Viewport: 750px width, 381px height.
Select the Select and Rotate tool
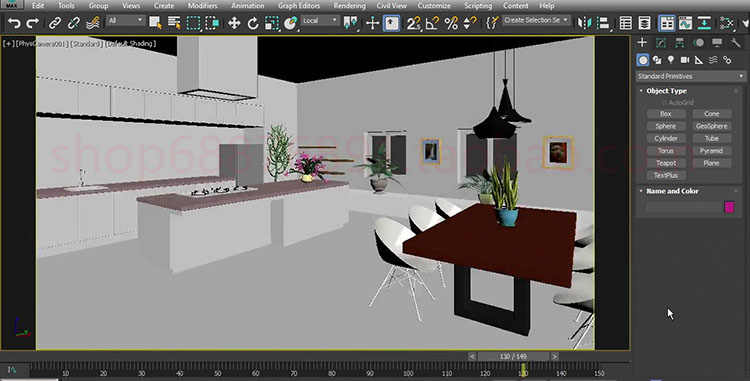point(253,22)
